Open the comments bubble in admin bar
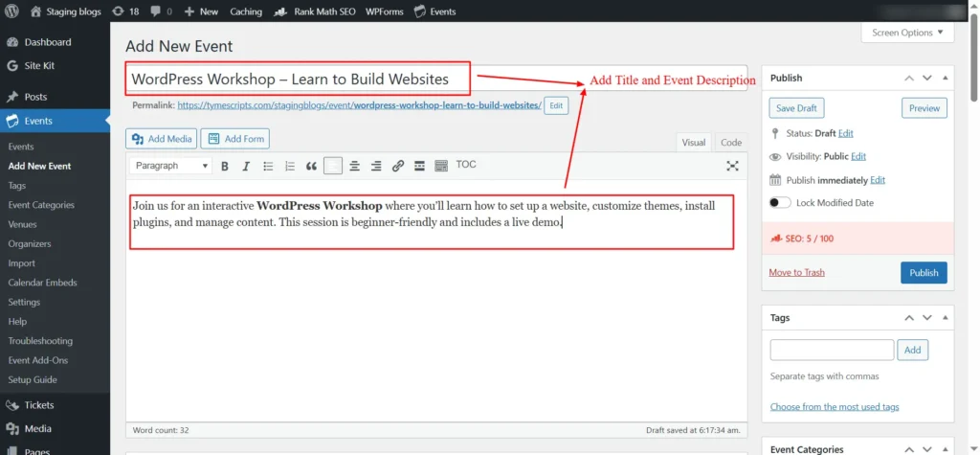Screen dimensions: 980x455 (161, 11)
